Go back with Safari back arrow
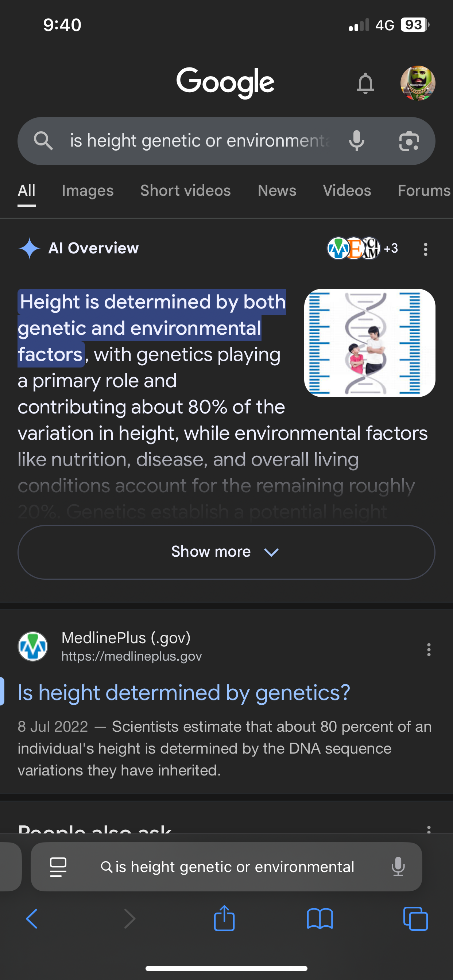 [x=32, y=919]
